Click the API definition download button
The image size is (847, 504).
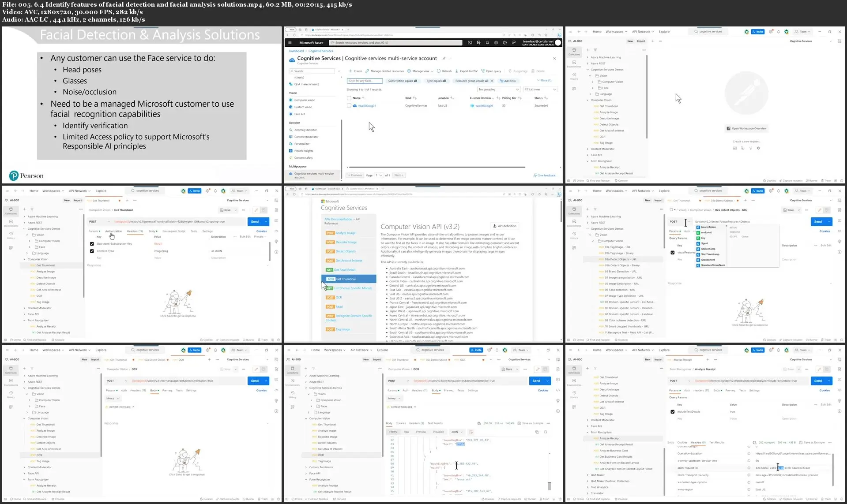click(504, 226)
